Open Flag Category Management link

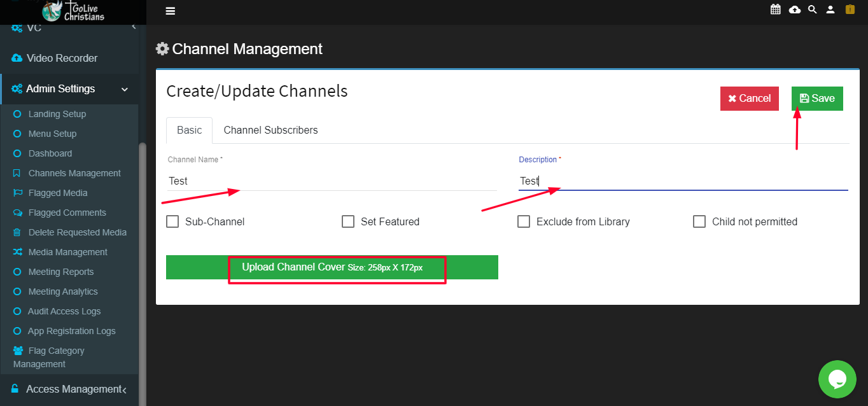[49, 357]
